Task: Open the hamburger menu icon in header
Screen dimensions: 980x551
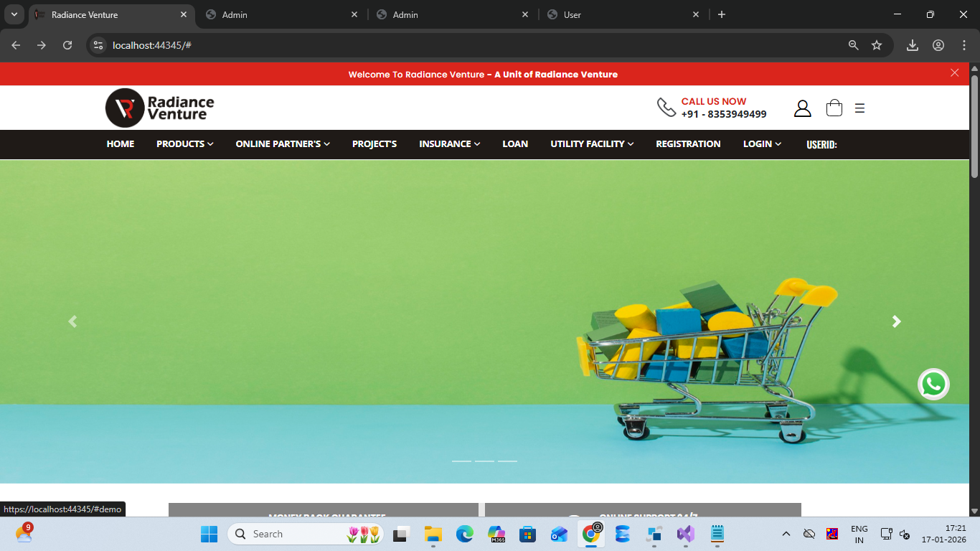Action: (x=859, y=108)
